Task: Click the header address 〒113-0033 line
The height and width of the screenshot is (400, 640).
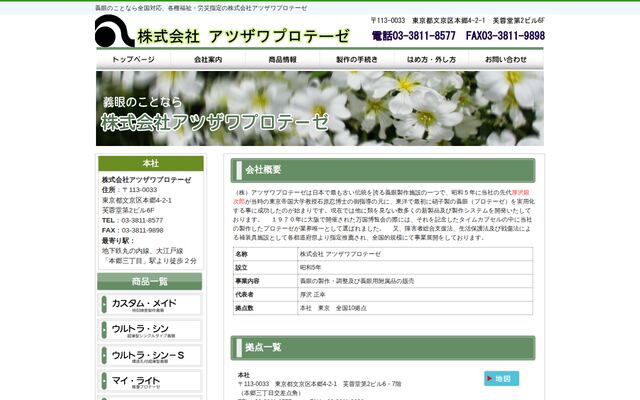Action: pyautogui.click(x=458, y=20)
